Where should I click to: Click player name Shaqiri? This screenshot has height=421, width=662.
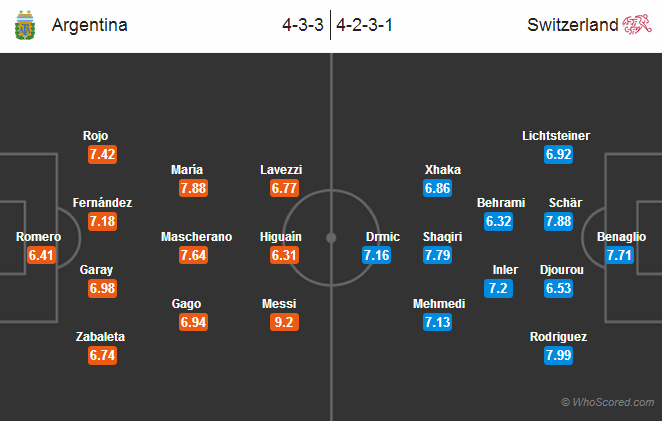click(441, 237)
